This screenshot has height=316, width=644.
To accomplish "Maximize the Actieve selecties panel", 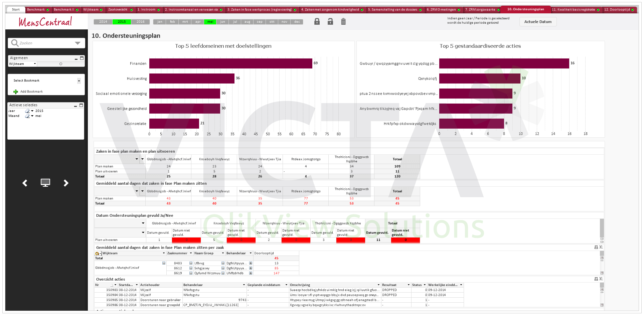I will [81, 105].
